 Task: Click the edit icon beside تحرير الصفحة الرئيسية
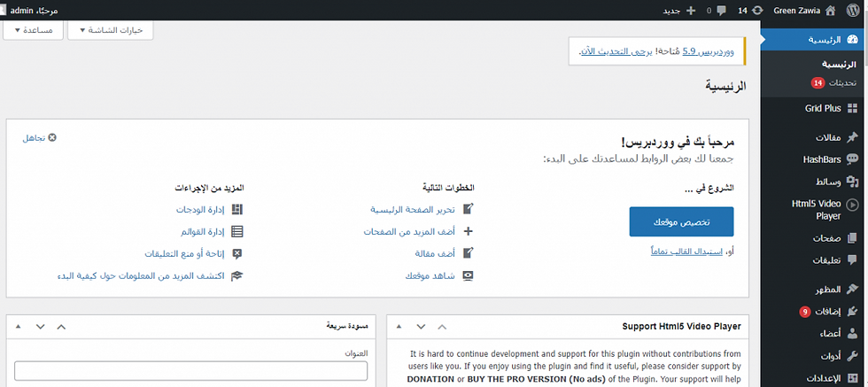[469, 209]
